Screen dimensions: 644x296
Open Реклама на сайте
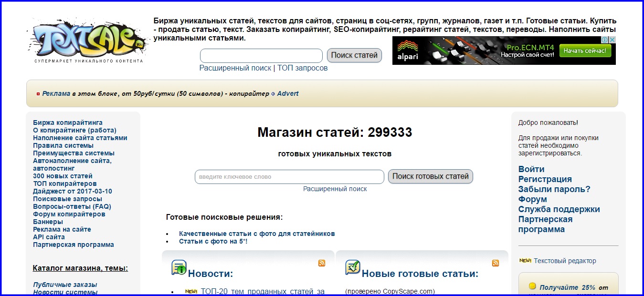pyautogui.click(x=62, y=229)
